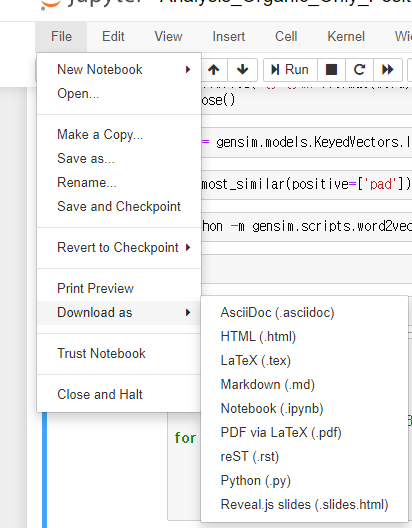Select Close and Halt
The width and height of the screenshot is (412, 528).
pos(119,395)
